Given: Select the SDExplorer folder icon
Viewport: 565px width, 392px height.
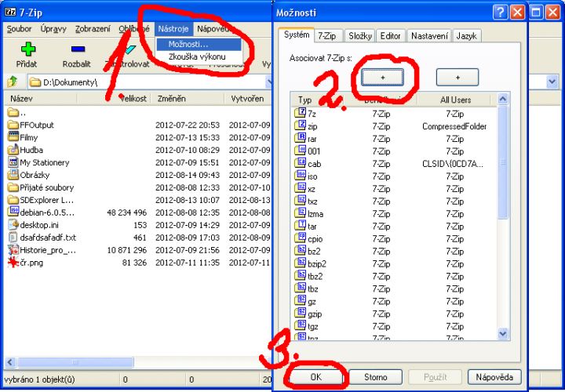Looking at the screenshot, I should tap(13, 200).
